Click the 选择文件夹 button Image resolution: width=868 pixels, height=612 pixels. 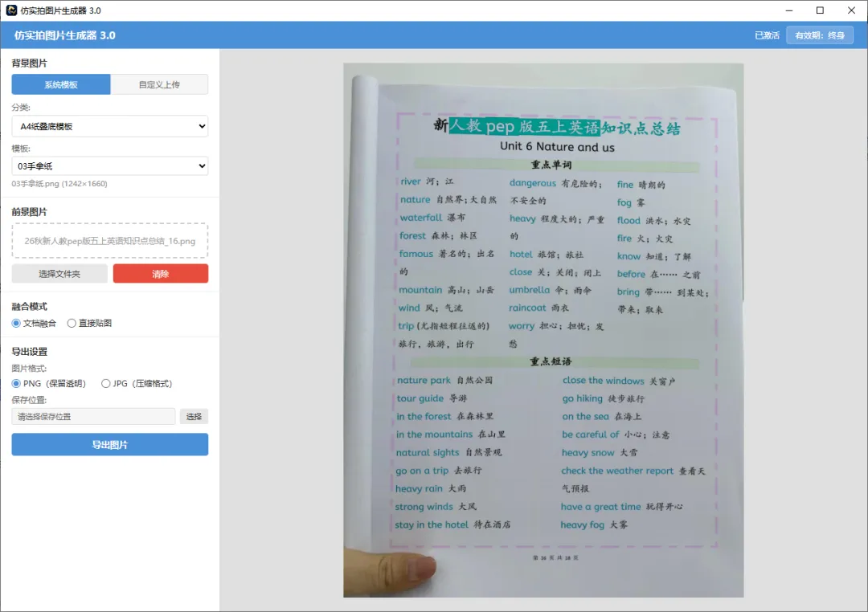tap(59, 274)
